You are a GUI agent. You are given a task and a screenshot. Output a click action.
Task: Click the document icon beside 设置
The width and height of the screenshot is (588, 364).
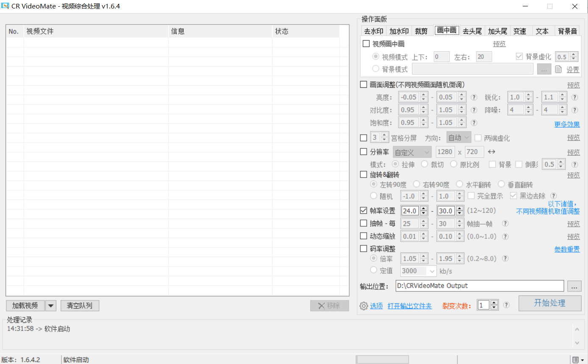(558, 69)
